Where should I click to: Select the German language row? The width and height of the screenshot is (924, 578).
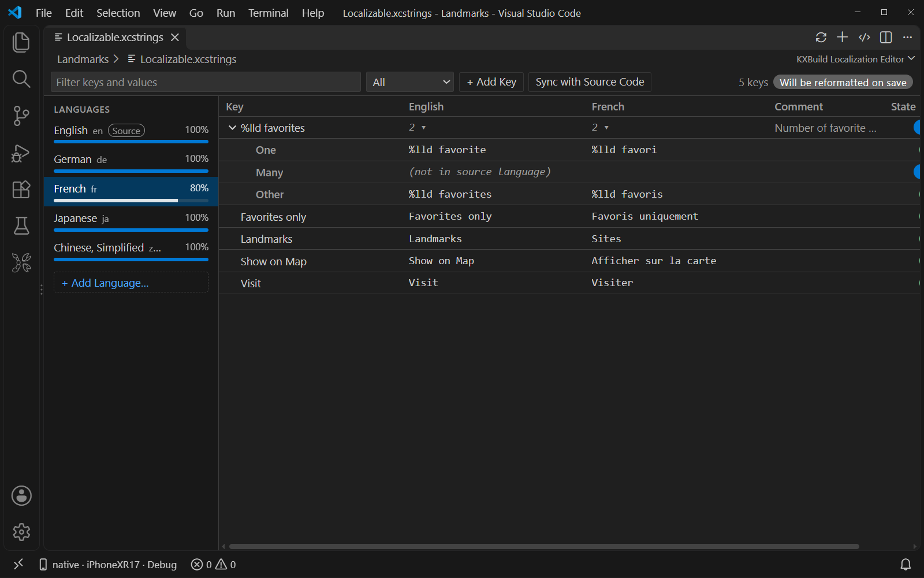[131, 162]
